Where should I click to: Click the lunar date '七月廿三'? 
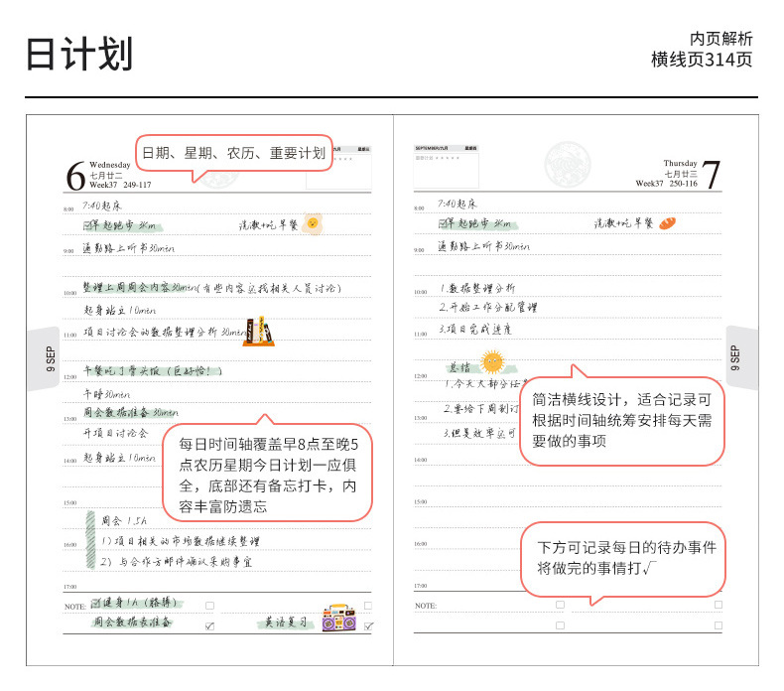[x=681, y=174]
